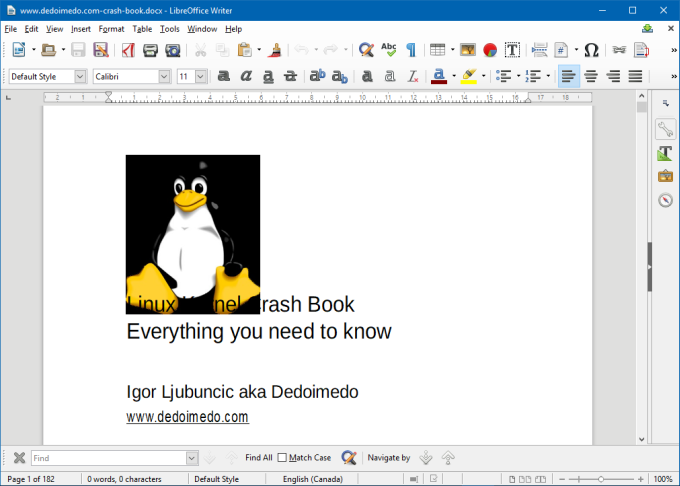Open the Table menu
The width and height of the screenshot is (680, 486).
(142, 29)
